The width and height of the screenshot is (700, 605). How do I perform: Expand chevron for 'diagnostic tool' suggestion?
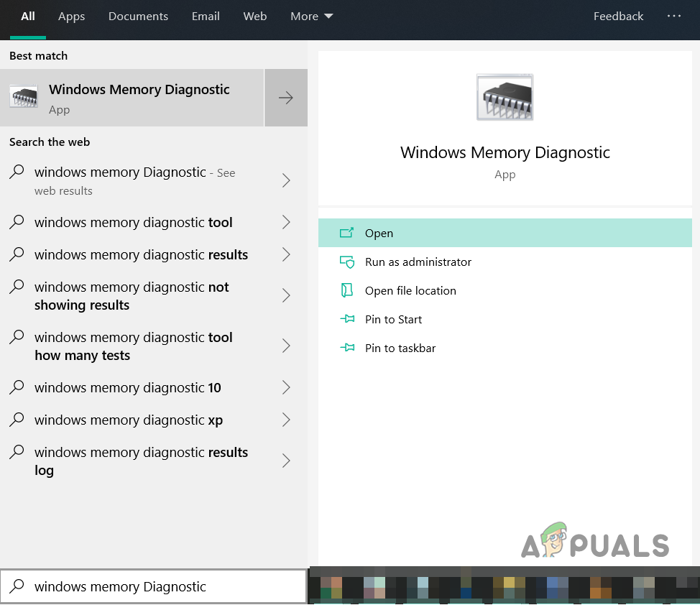click(286, 222)
